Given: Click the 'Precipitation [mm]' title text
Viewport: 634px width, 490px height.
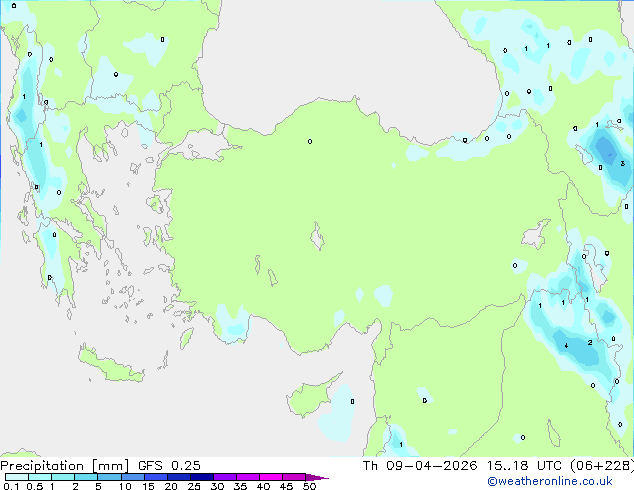Looking at the screenshot, I should click(65, 466).
